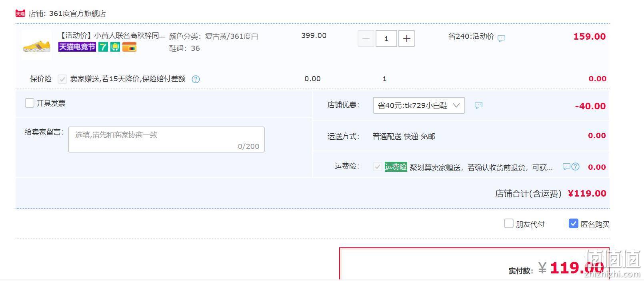
Task: Click the 聚划算卖家赠送 freight insurance description
Action: 481,167
